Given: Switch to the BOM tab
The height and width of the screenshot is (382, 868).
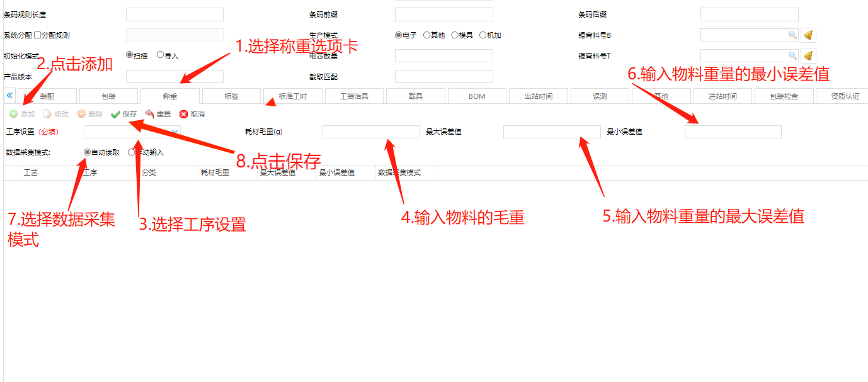Looking at the screenshot, I should [x=477, y=96].
